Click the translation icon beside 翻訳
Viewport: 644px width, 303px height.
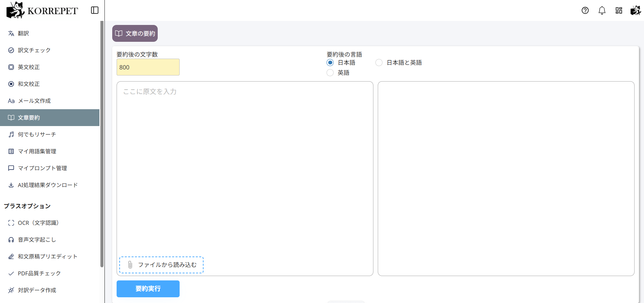(x=11, y=33)
